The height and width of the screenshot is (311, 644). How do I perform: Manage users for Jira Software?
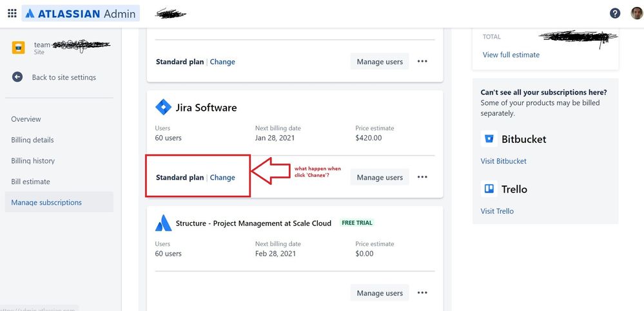tap(380, 177)
